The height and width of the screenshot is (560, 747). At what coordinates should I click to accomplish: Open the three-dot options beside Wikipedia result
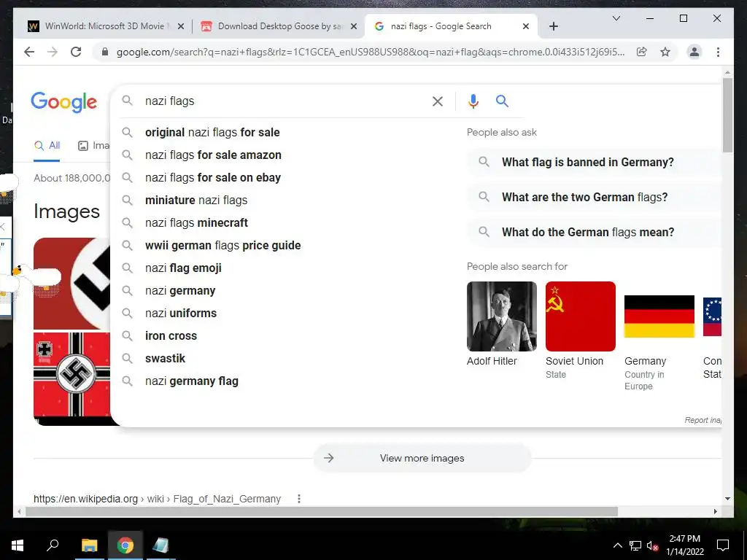[x=298, y=499]
